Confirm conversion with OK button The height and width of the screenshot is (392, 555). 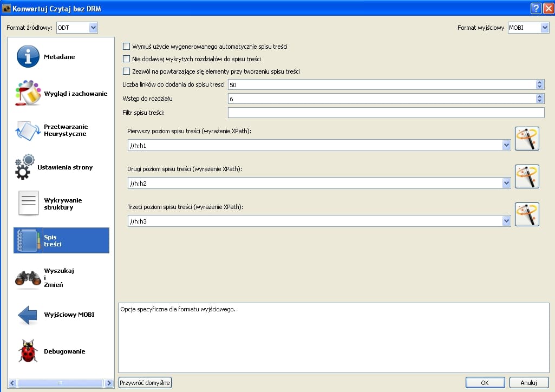point(485,383)
